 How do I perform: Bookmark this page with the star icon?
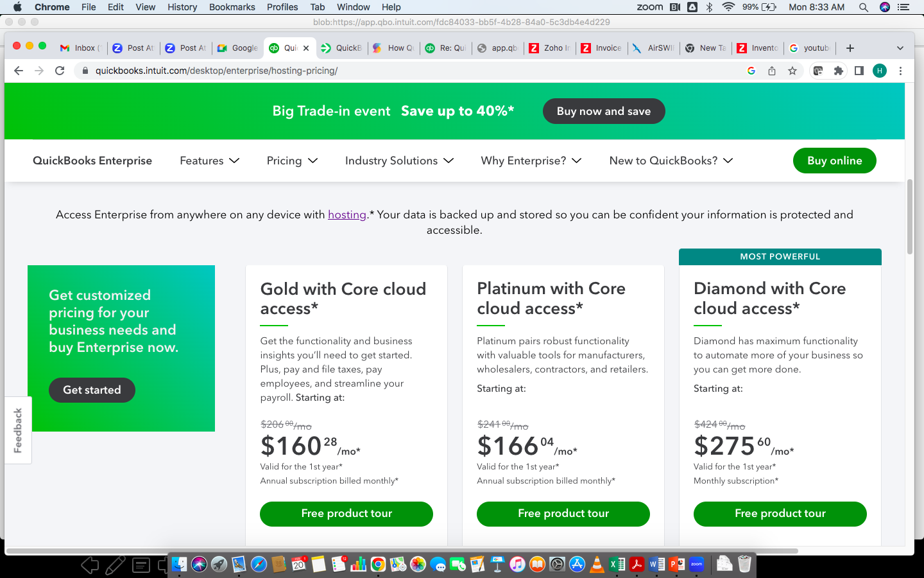tap(792, 71)
